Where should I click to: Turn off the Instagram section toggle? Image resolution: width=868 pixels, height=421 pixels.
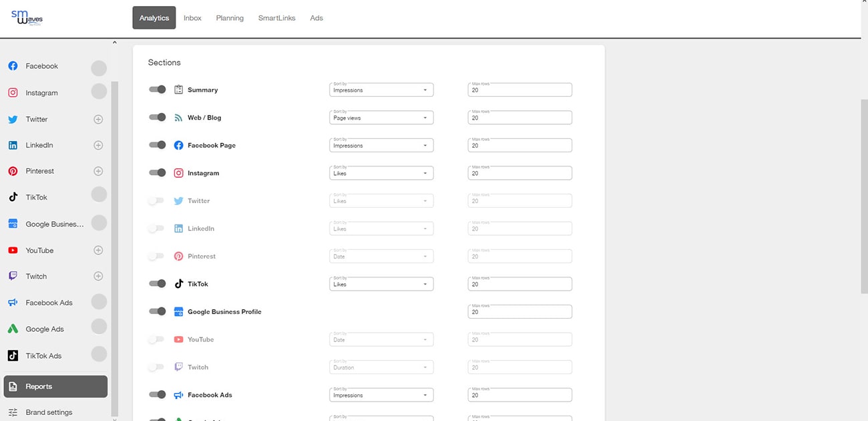click(158, 172)
